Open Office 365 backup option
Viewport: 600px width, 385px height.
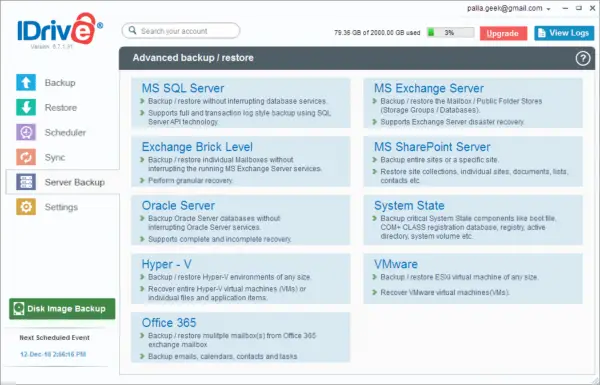click(x=241, y=337)
